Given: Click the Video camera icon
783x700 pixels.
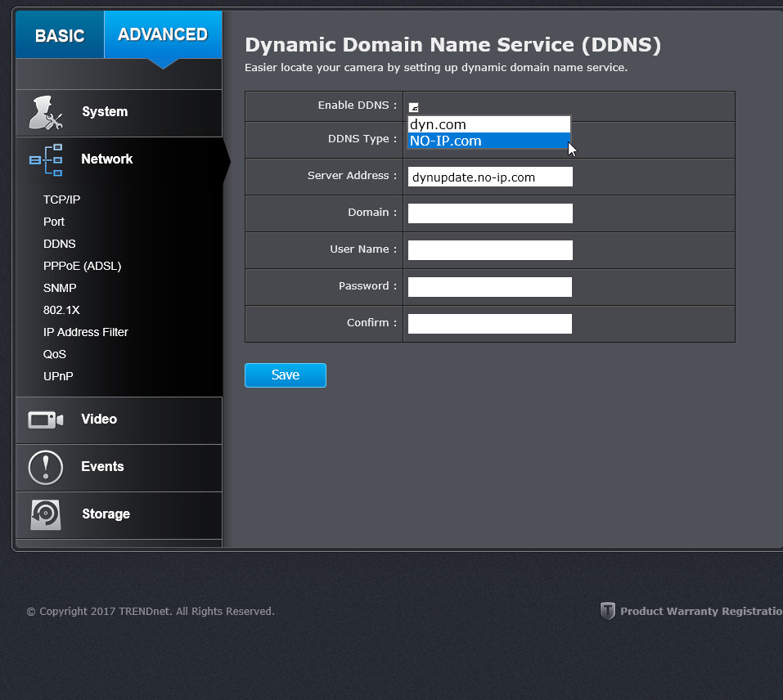Looking at the screenshot, I should 46,420.
